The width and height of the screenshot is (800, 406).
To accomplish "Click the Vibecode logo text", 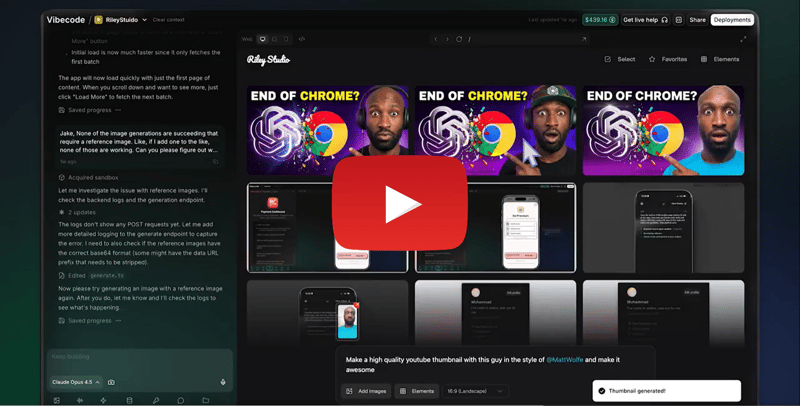I will point(65,20).
